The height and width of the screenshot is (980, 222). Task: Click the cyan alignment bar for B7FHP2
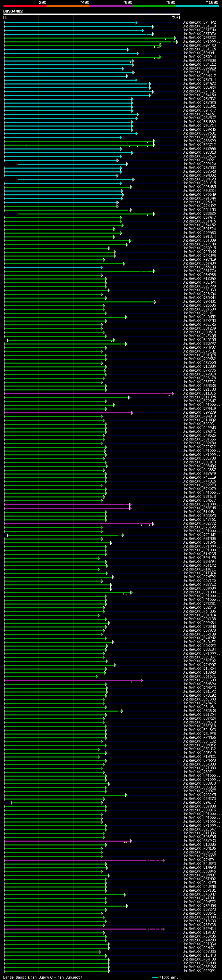pyautogui.click(x=70, y=23)
